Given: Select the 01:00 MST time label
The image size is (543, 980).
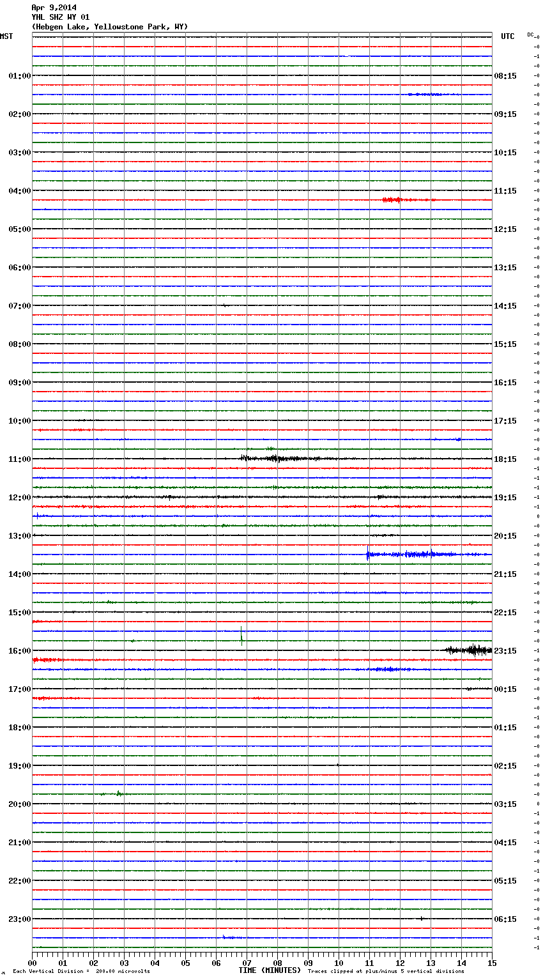Looking at the screenshot, I should 20,76.
